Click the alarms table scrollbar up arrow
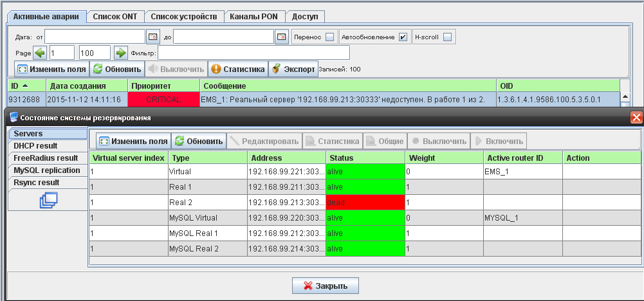 click(x=625, y=96)
